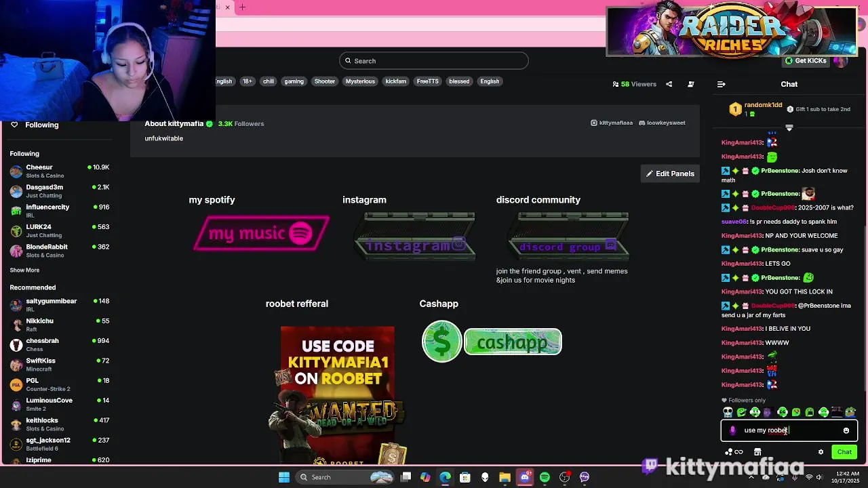Click the Edit Panels button
This screenshot has height=488, width=868.
669,174
